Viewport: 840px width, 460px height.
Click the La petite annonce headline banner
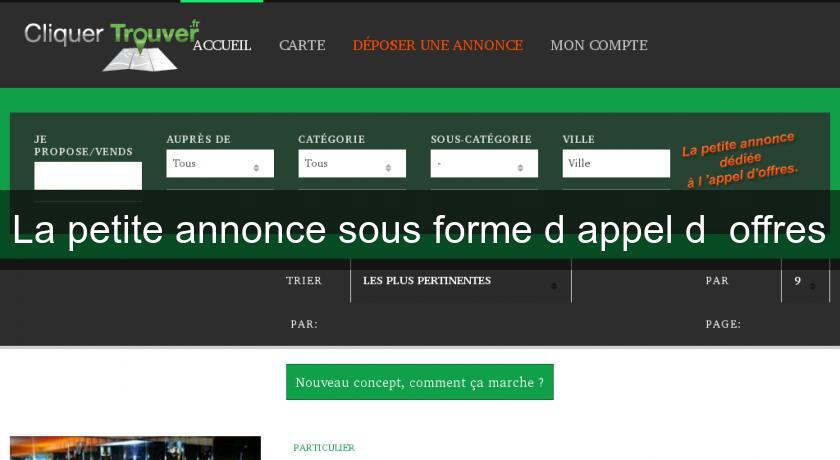point(420,230)
